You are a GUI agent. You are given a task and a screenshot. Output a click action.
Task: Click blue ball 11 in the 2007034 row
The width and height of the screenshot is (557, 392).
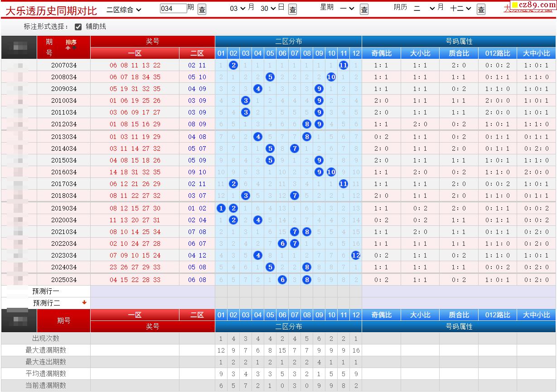[344, 65]
